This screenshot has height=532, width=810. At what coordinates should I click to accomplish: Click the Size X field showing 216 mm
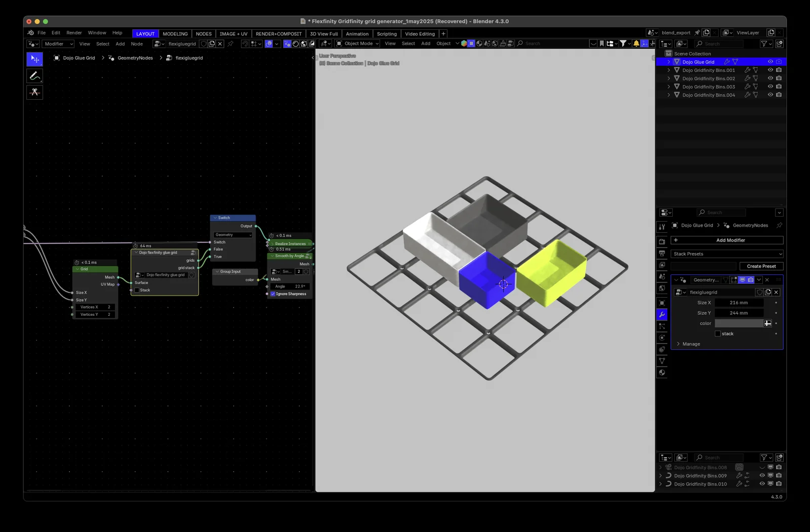(x=739, y=302)
